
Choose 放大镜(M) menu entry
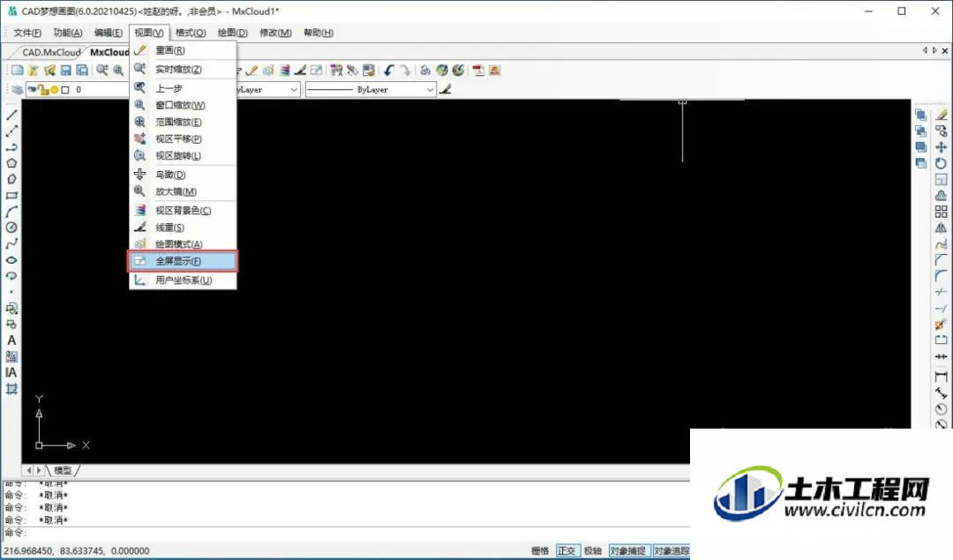coord(183,192)
